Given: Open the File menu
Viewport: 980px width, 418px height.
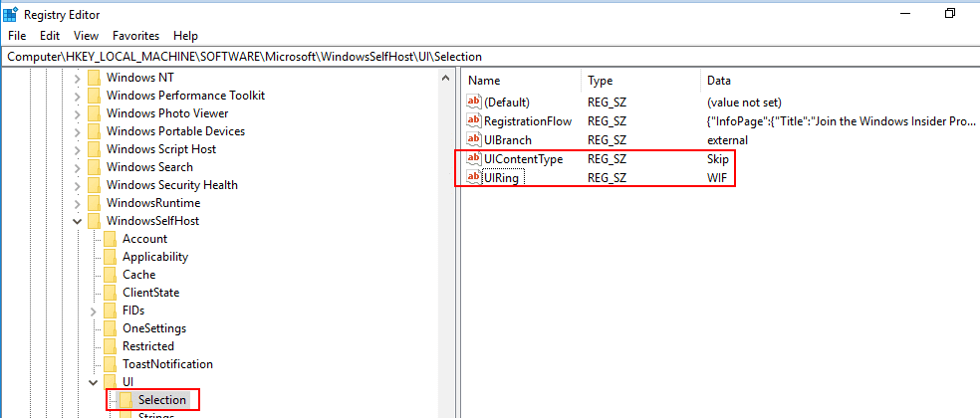Looking at the screenshot, I should [17, 36].
